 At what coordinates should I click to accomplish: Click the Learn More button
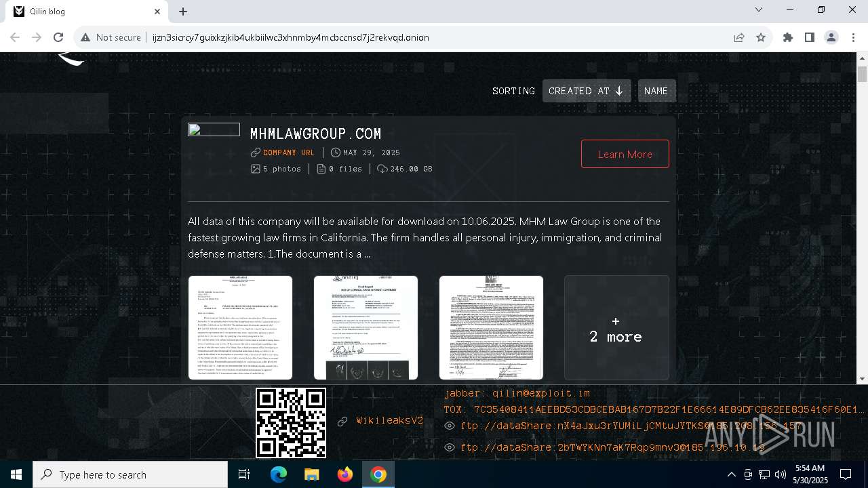coord(625,154)
